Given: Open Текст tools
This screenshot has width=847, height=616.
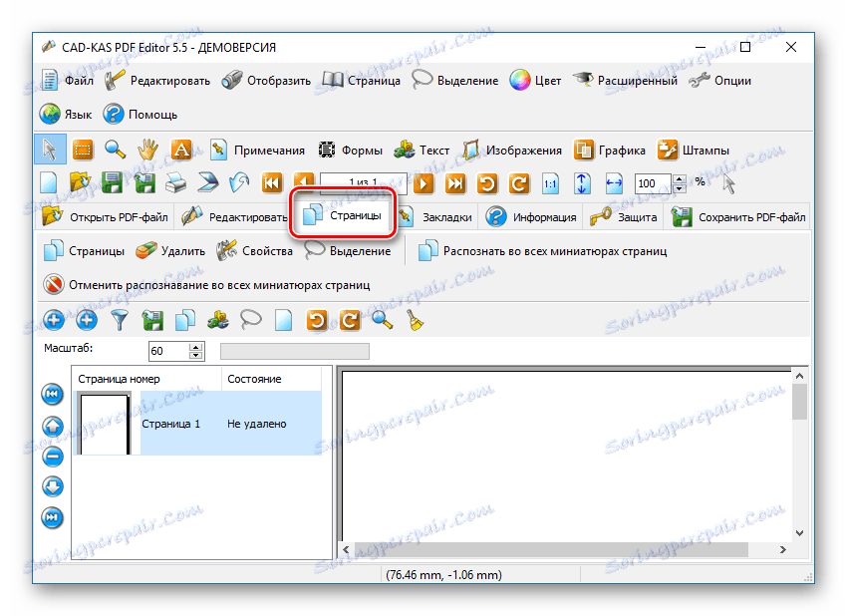Looking at the screenshot, I should pos(422,151).
